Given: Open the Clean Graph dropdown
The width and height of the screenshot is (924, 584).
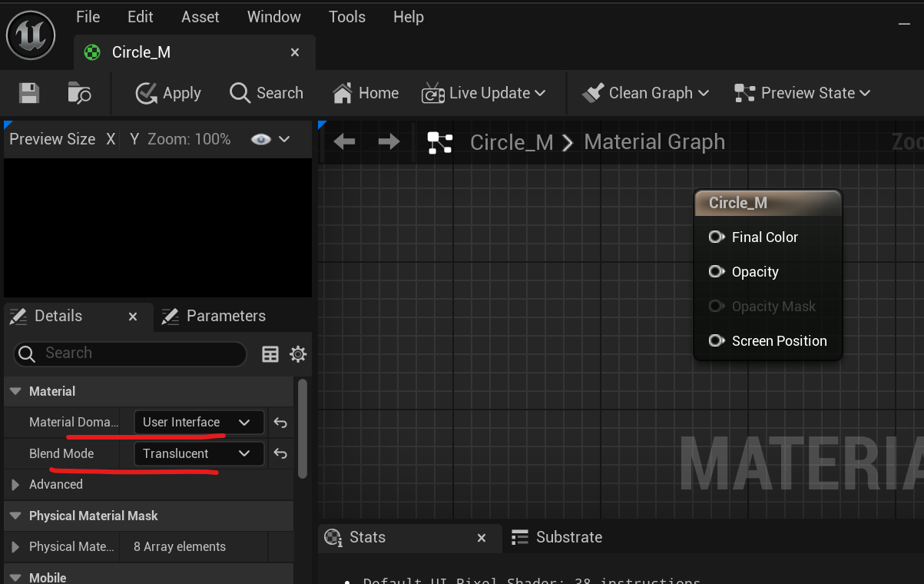Looking at the screenshot, I should tap(645, 93).
